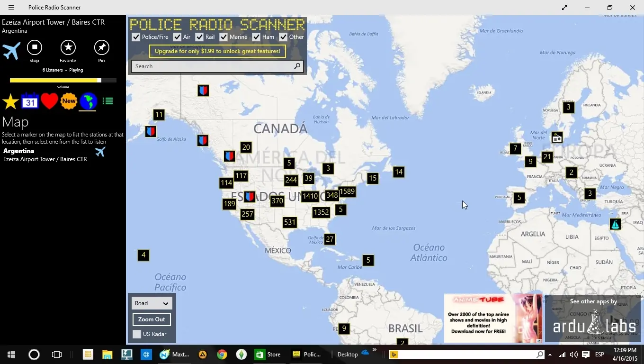This screenshot has width=644, height=364.
Task: Click the 189 marker near California
Action: tap(230, 204)
